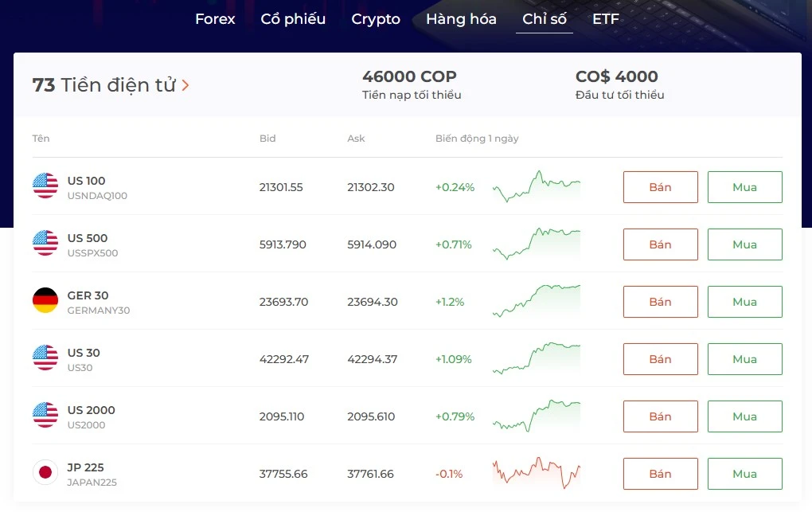Image resolution: width=812 pixels, height=512 pixels.
Task: Open the Cổ phiếu tab
Action: (293, 19)
